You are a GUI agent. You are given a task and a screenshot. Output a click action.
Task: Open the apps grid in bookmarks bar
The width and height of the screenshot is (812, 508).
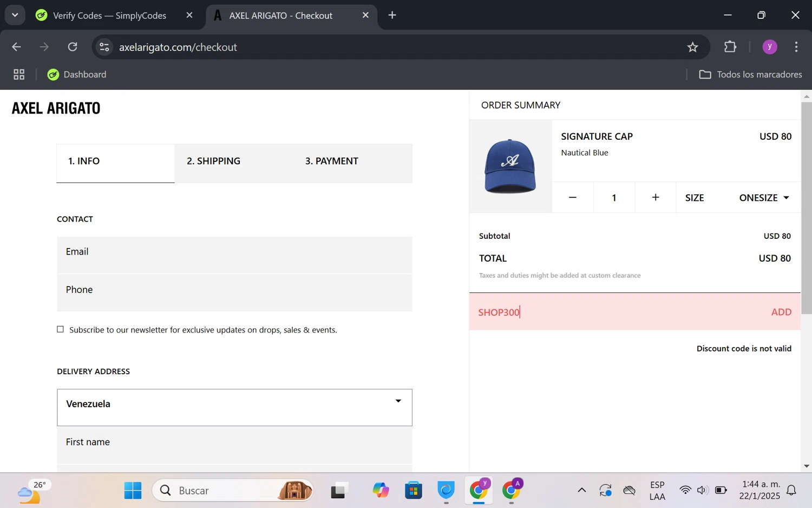click(19, 74)
